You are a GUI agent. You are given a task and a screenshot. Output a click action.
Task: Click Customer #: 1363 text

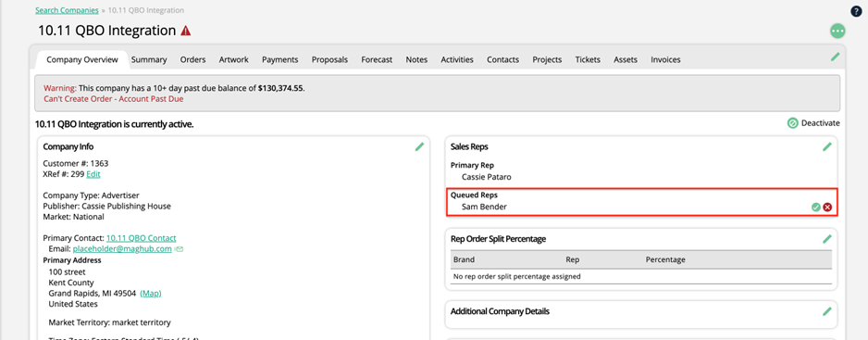tap(76, 164)
